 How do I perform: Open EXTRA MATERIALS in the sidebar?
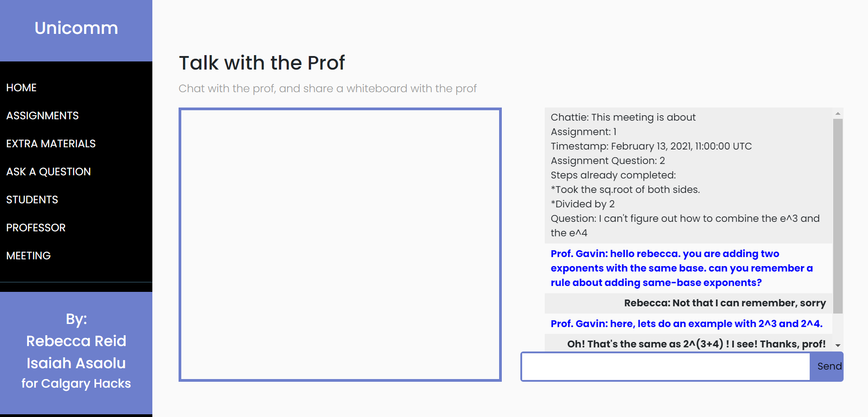tap(51, 144)
